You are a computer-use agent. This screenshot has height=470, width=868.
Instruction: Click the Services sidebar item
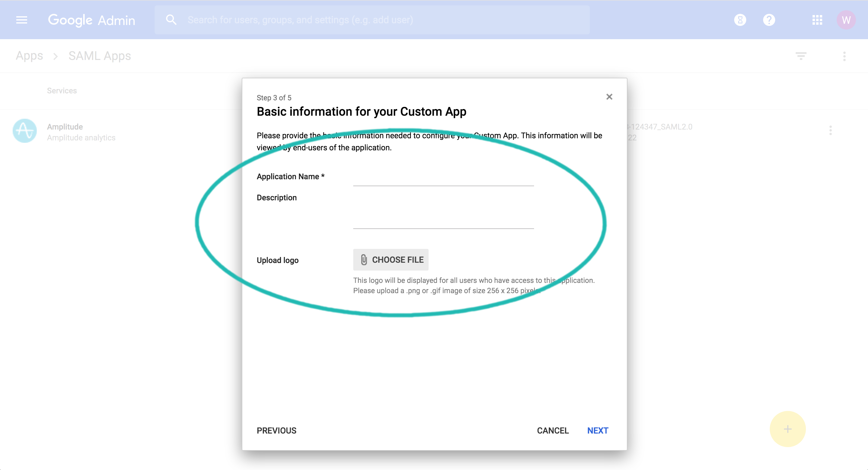(x=61, y=90)
